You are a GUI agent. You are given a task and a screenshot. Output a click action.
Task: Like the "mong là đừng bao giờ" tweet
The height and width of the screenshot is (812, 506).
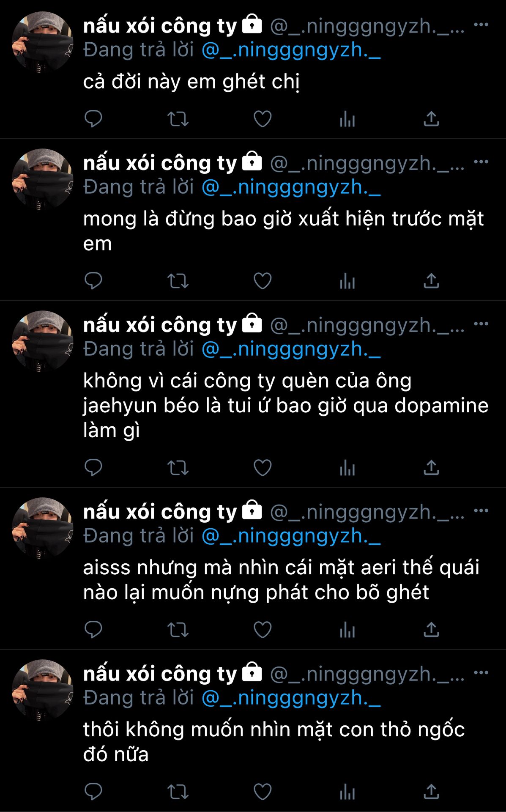[x=263, y=281]
